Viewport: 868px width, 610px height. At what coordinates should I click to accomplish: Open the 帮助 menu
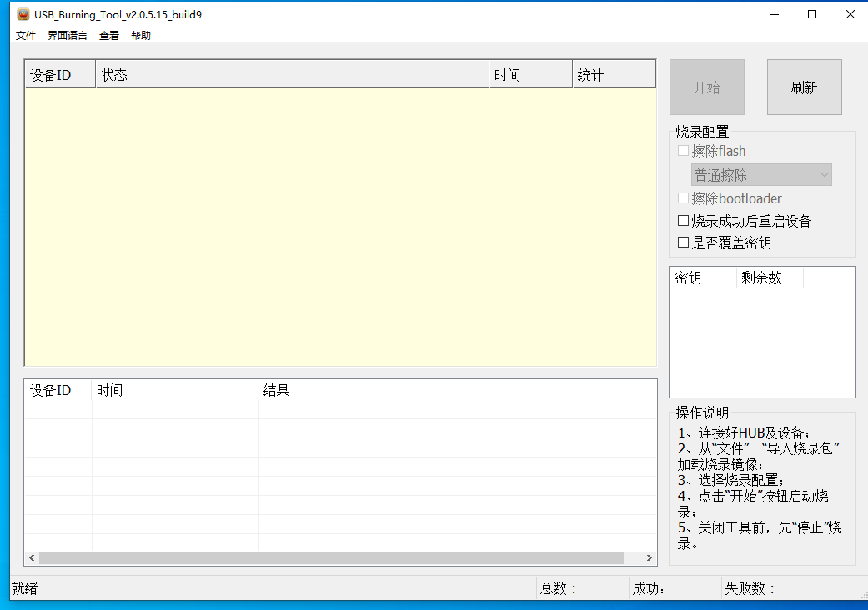coord(141,35)
